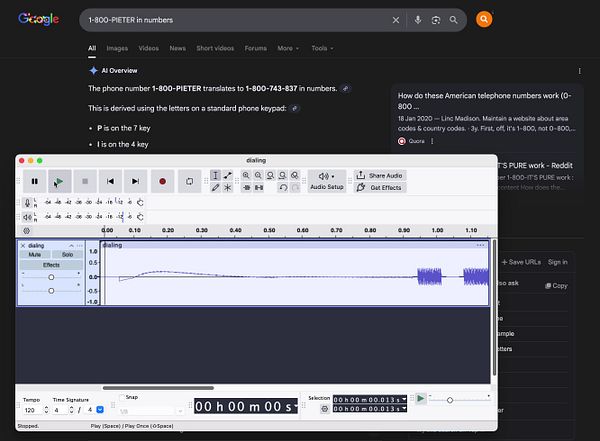Enable the Snap checkbox

pyautogui.click(x=122, y=397)
